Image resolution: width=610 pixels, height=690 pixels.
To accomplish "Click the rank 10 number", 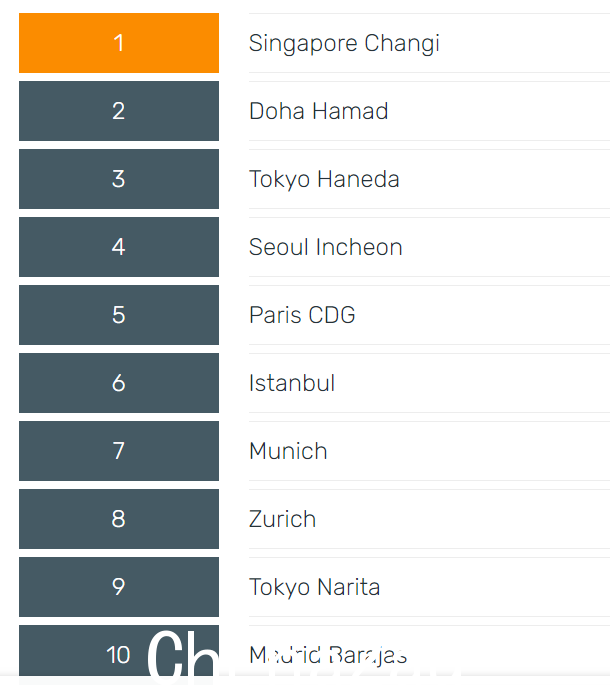I will pyautogui.click(x=118, y=655).
